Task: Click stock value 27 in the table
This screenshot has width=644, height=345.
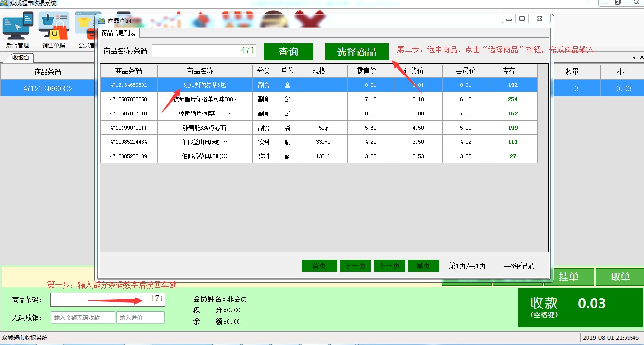Action: [x=513, y=156]
